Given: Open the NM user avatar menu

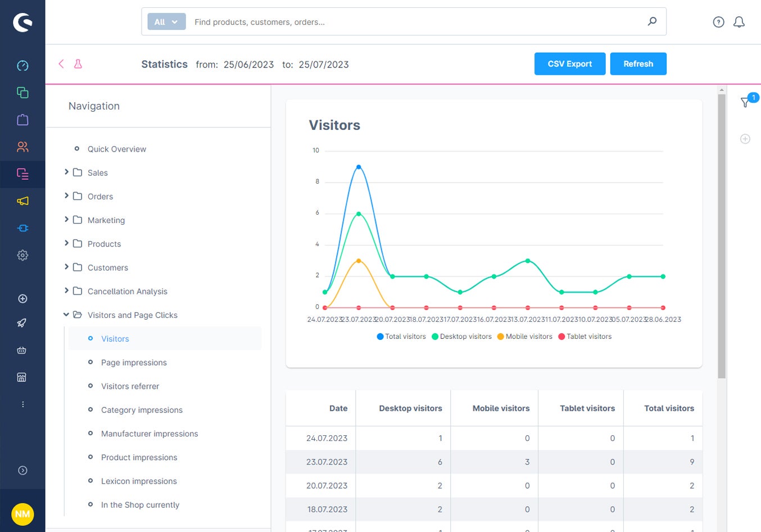Looking at the screenshot, I should click(22, 514).
